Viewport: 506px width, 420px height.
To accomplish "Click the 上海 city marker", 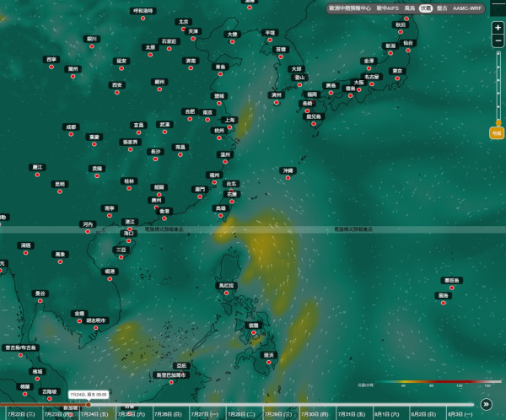I will [229, 127].
